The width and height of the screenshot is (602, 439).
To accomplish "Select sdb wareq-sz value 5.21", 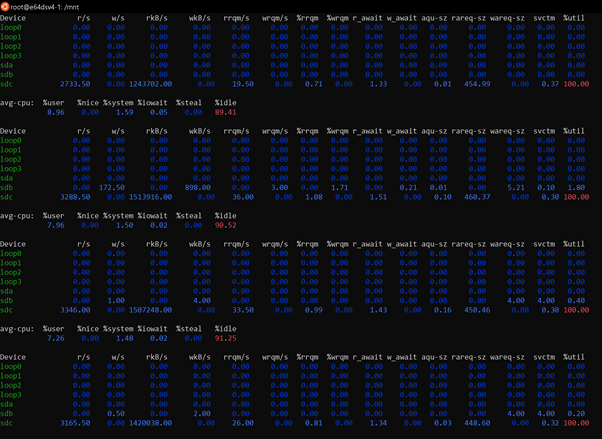I will pos(516,188).
